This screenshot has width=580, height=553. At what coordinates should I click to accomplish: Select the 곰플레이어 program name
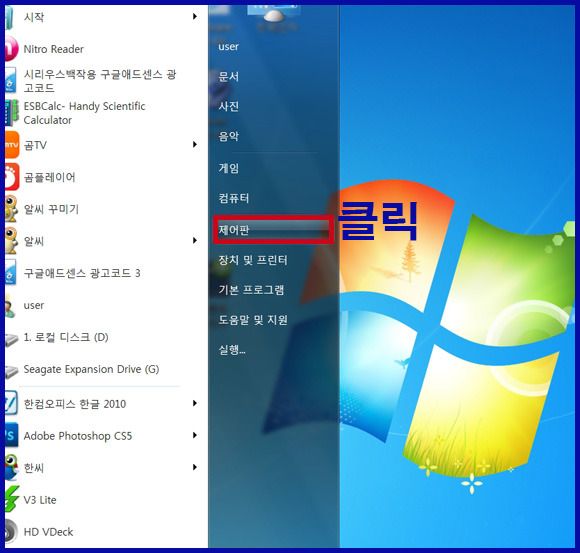(50, 177)
